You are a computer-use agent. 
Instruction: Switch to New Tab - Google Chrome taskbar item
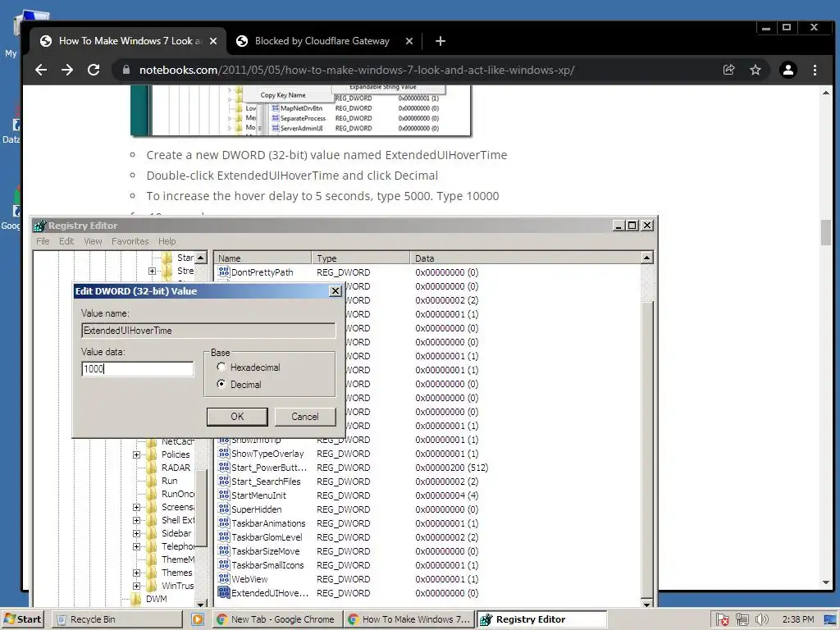click(276, 619)
